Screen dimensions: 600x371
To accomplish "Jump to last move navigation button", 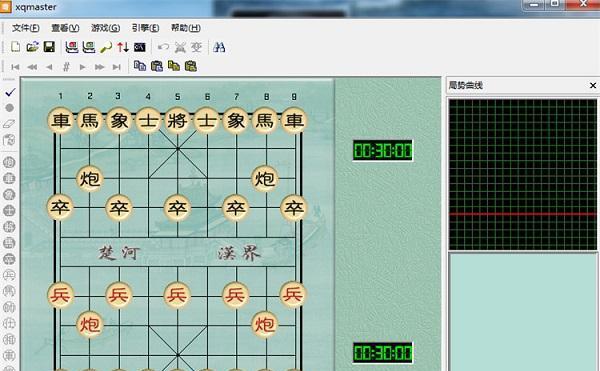I will (117, 67).
